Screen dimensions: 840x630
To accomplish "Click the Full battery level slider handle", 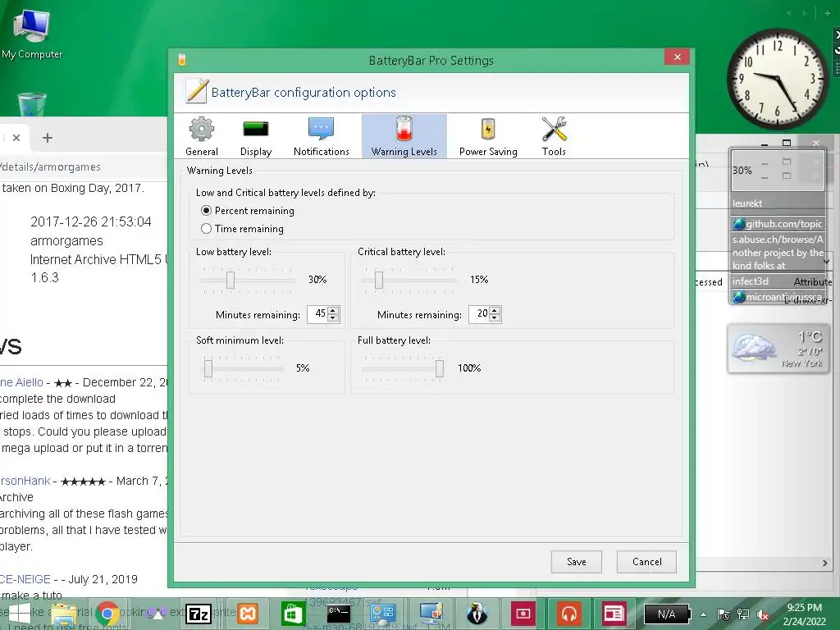I will (440, 368).
